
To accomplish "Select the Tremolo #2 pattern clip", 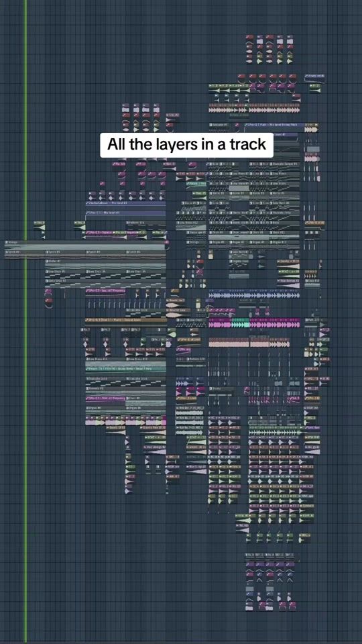I will pos(125,390).
